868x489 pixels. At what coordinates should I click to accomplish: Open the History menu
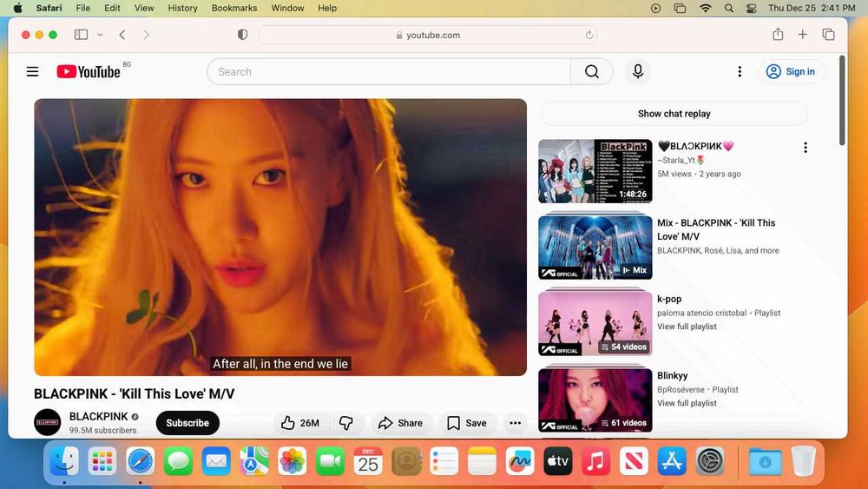(x=182, y=8)
